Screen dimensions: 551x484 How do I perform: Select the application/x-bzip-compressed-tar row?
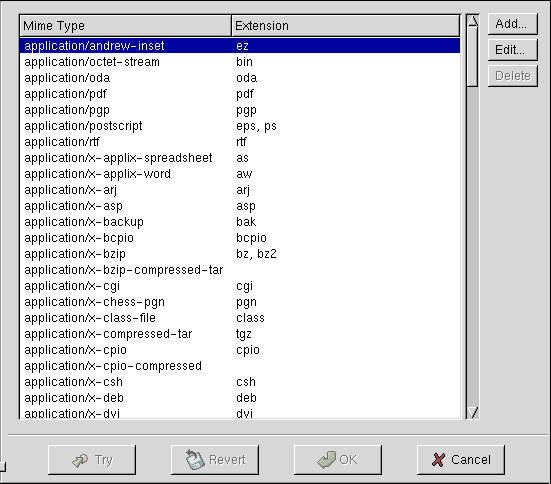pos(240,270)
